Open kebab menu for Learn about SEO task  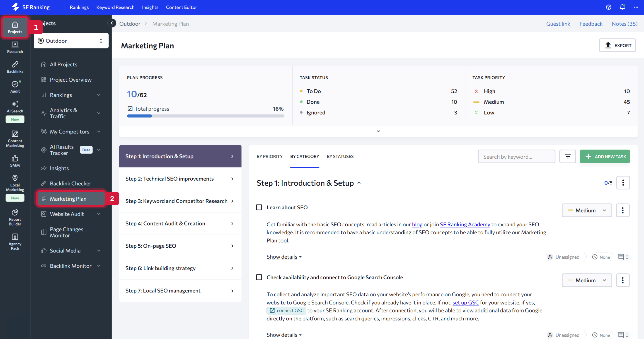pos(623,210)
